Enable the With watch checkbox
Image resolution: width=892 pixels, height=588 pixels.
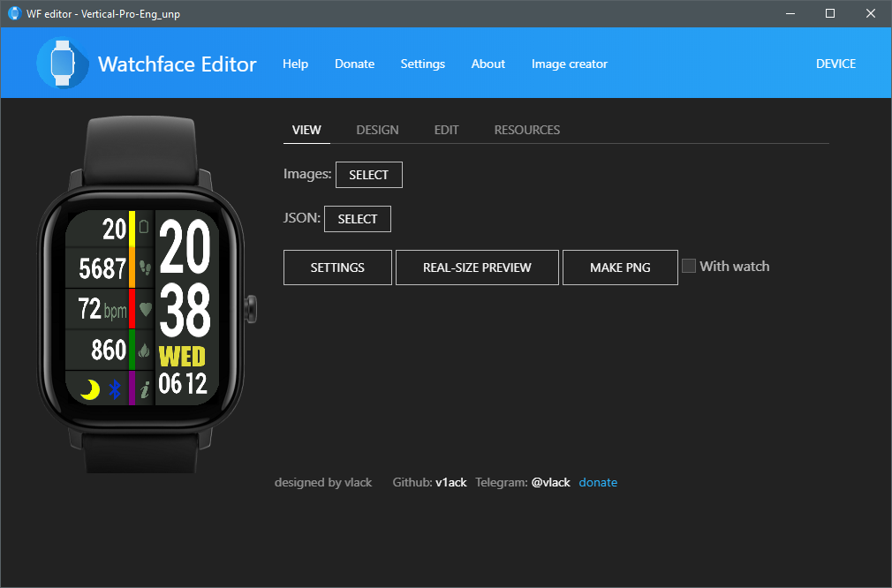689,266
